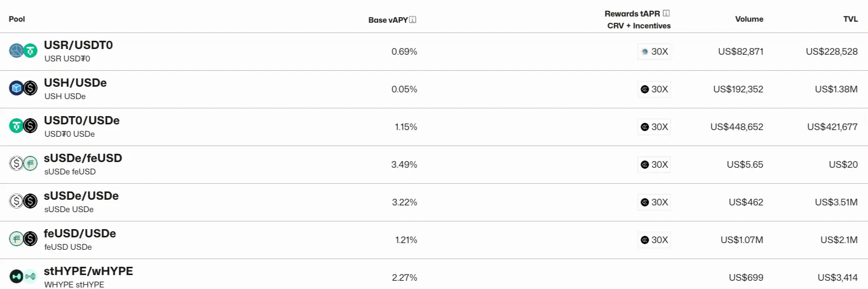The height and width of the screenshot is (289, 868).
Task: Sort the table by Volume column
Action: coord(749,19)
